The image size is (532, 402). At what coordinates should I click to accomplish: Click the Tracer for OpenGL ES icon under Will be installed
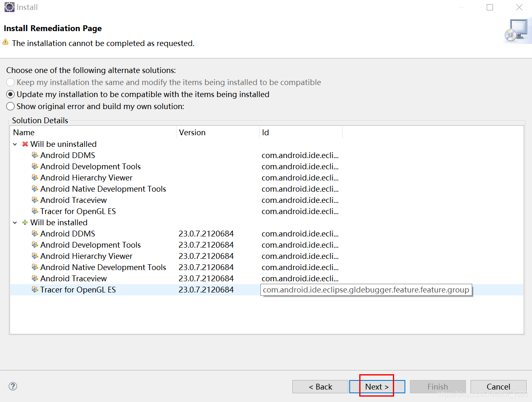(x=35, y=290)
